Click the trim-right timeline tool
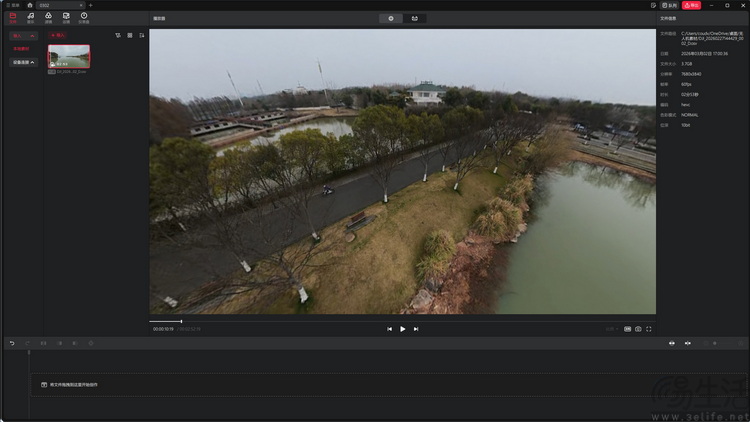The image size is (750, 422). pos(75,343)
